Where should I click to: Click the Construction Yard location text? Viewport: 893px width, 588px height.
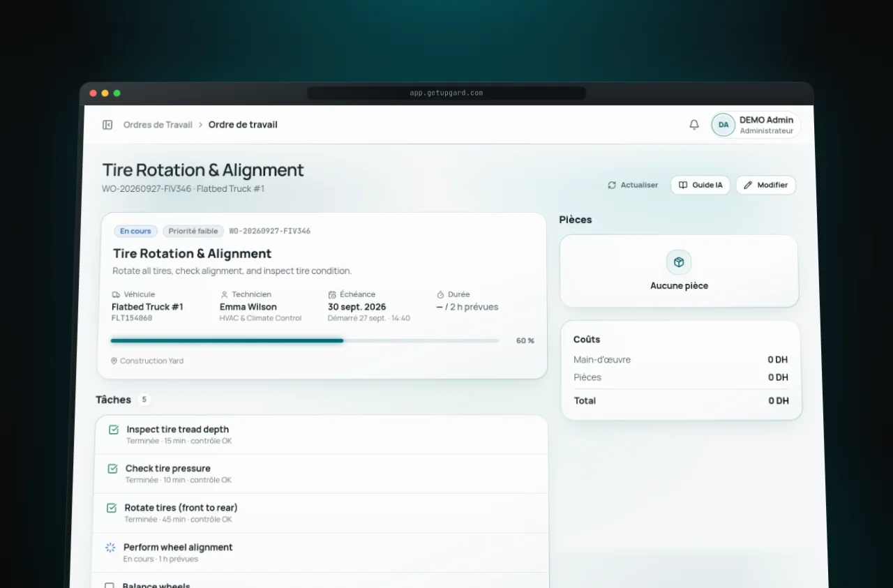pyautogui.click(x=151, y=361)
